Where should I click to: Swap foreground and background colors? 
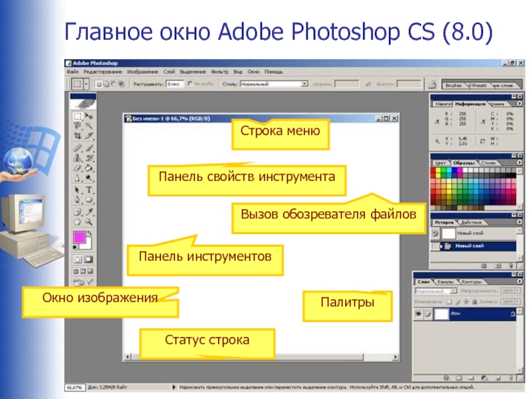coord(90,233)
